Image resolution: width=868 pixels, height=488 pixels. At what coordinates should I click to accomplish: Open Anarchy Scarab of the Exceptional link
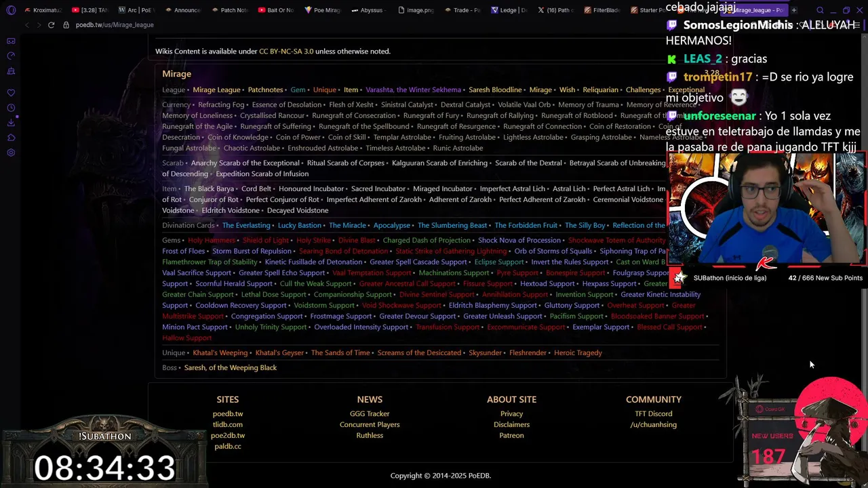[x=245, y=163]
